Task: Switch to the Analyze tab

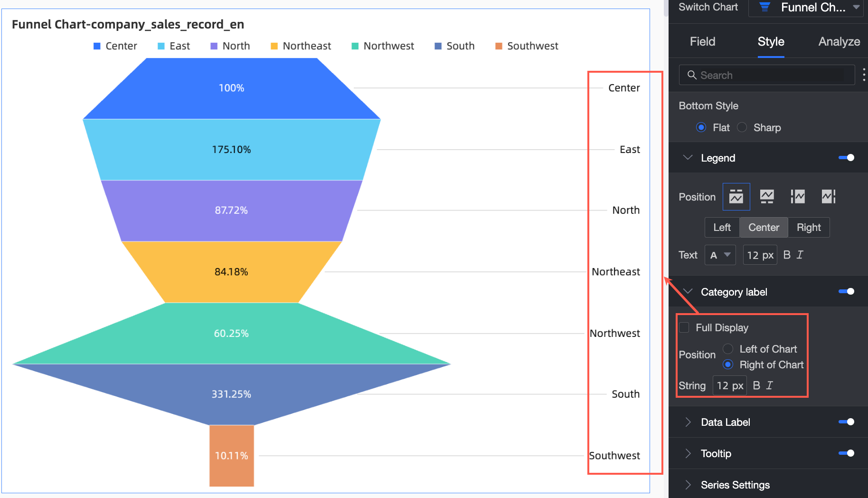Action: coord(839,41)
